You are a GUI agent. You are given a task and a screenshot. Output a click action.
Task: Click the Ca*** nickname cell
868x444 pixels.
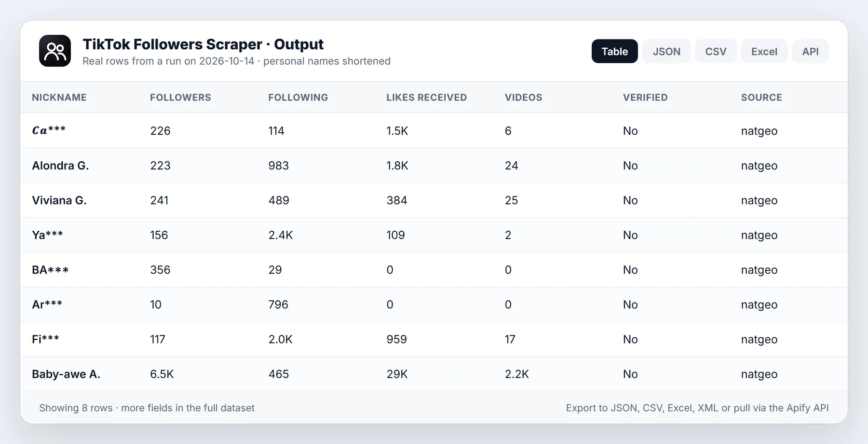point(49,131)
